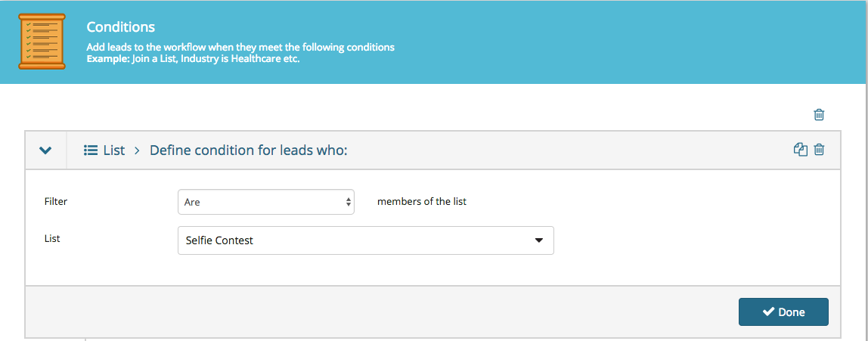Click the bulleted list icon beside List
Screen dimensions: 868x341
click(x=91, y=150)
